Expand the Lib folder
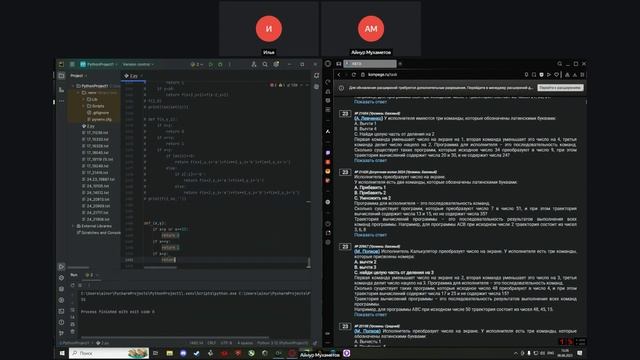The width and height of the screenshot is (640, 360). click(x=84, y=99)
